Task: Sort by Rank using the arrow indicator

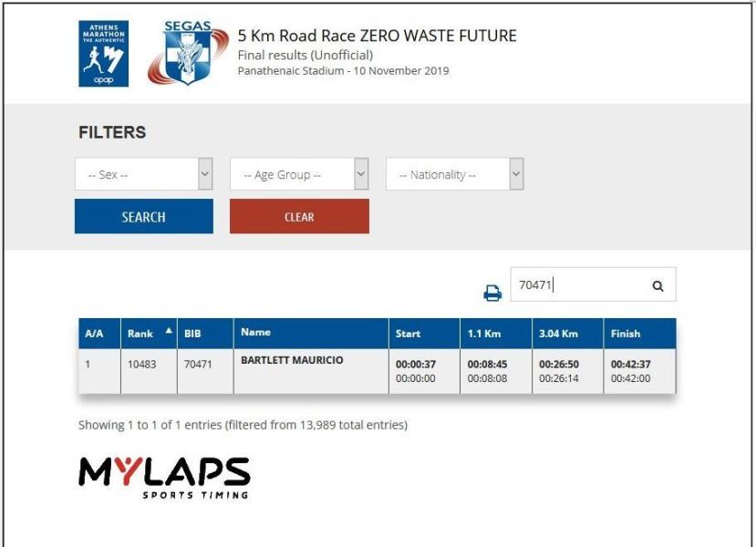Action: [169, 331]
